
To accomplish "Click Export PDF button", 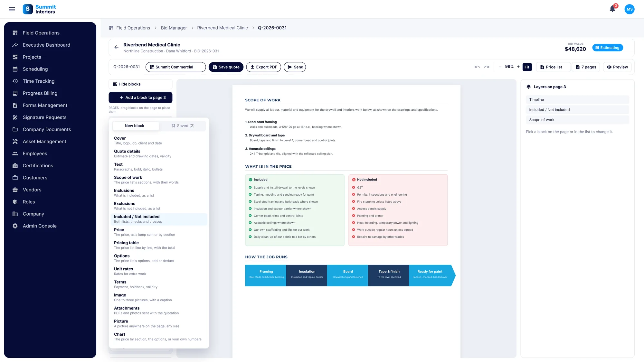I will click(263, 67).
